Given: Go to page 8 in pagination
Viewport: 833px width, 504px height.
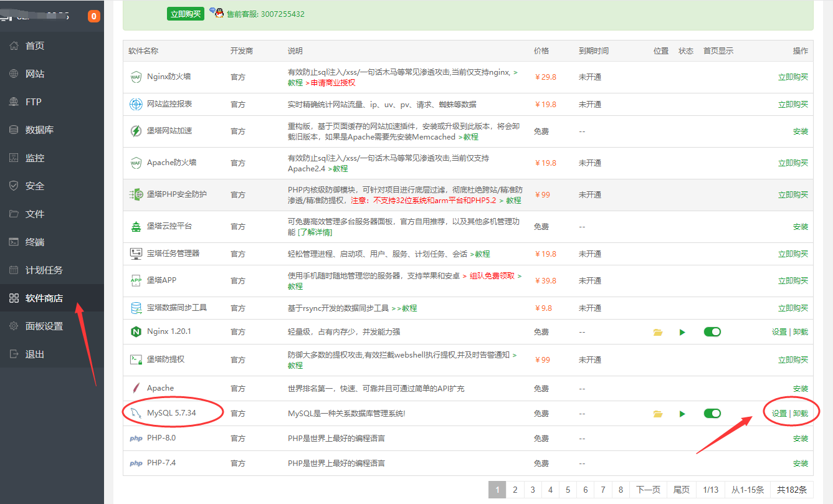Looking at the screenshot, I should coord(621,490).
